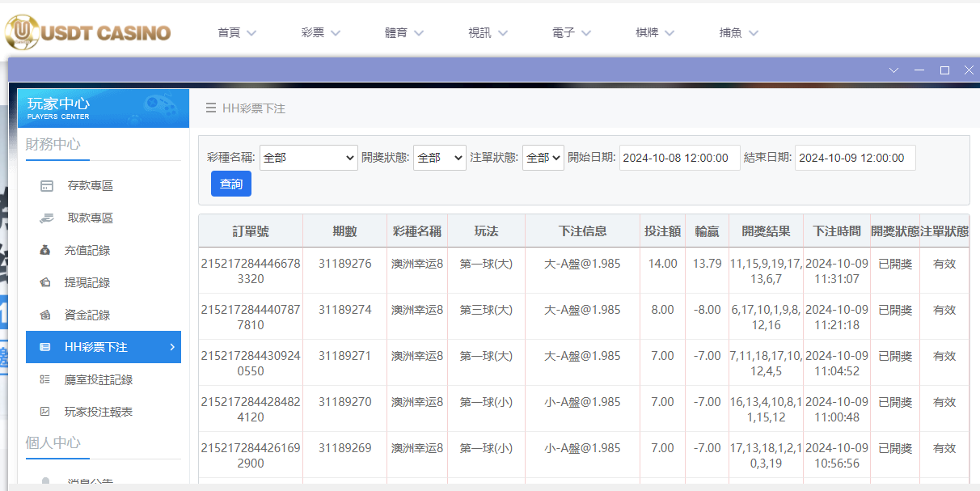Click the 查詢 search button
The height and width of the screenshot is (491, 980).
tap(230, 184)
